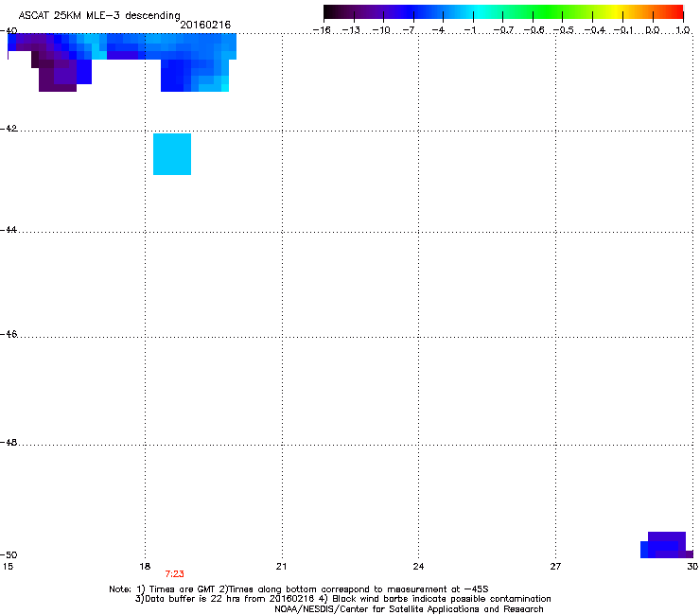The image size is (700, 615).
Task: Click the longitude axis label 27
Action: [x=555, y=567]
